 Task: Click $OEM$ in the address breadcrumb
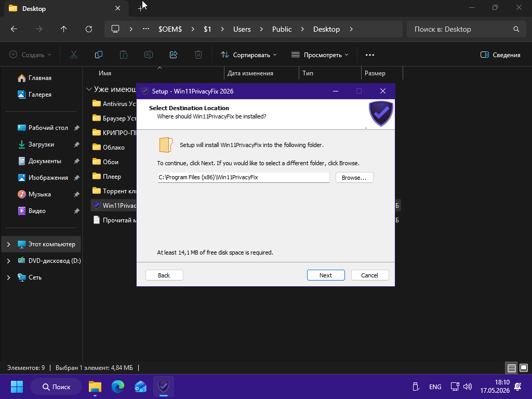[x=170, y=29]
